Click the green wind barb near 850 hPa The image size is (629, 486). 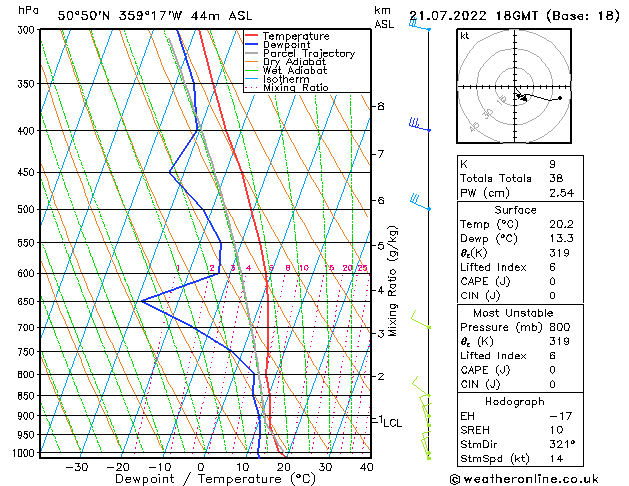421,387
